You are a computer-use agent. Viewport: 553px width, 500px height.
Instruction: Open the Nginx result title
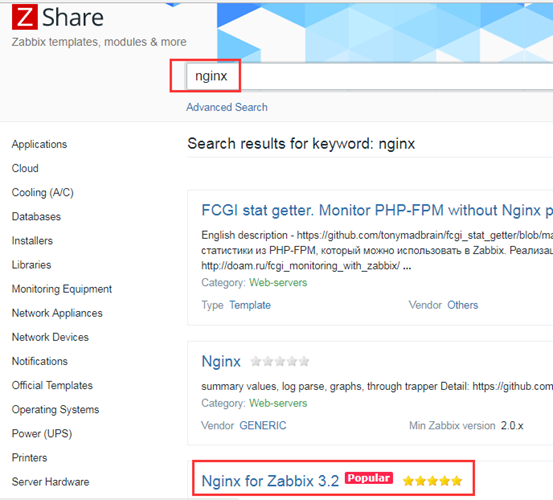click(x=221, y=362)
